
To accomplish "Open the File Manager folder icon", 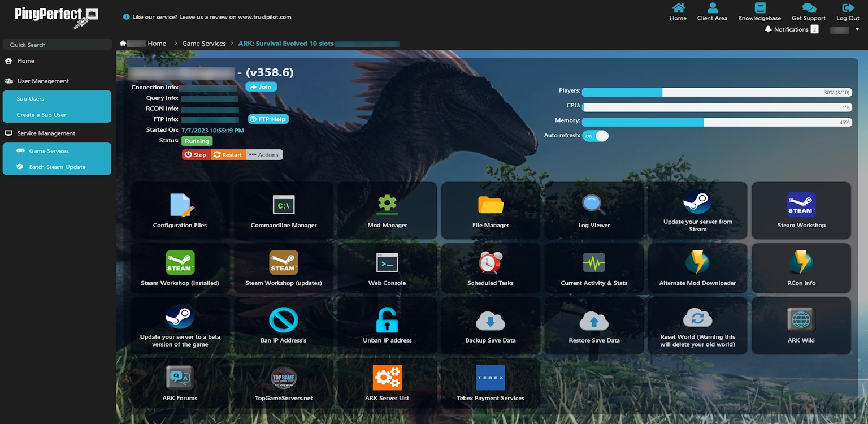I will coord(491,205).
